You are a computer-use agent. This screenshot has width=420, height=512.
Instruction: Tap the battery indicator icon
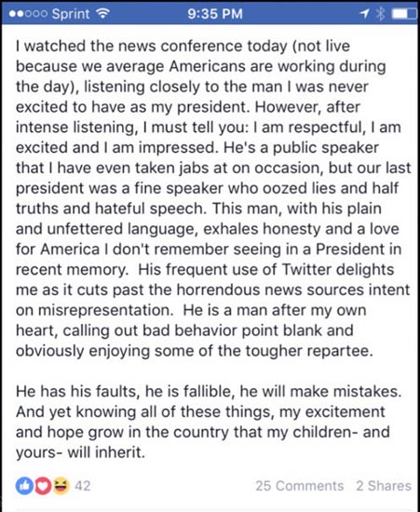coord(404,14)
